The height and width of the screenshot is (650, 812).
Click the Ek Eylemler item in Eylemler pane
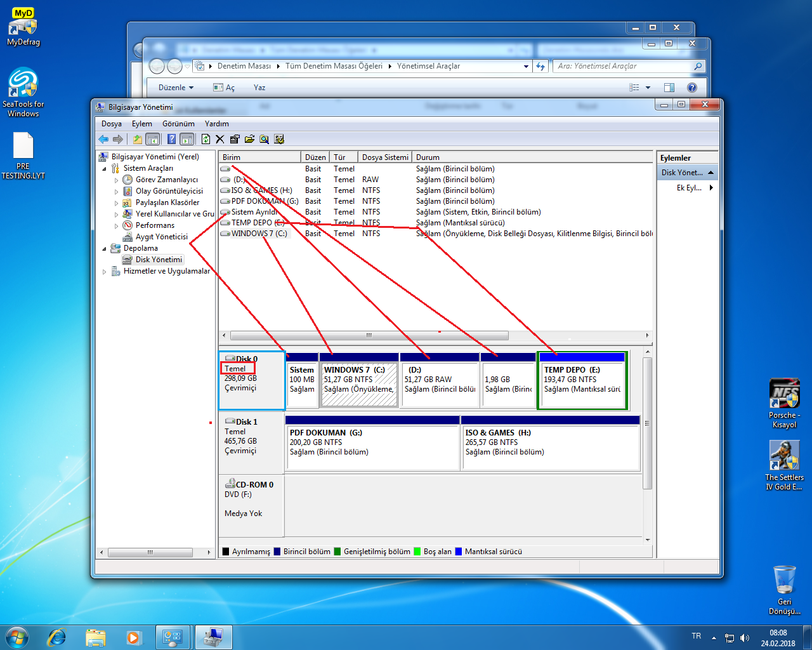point(688,188)
